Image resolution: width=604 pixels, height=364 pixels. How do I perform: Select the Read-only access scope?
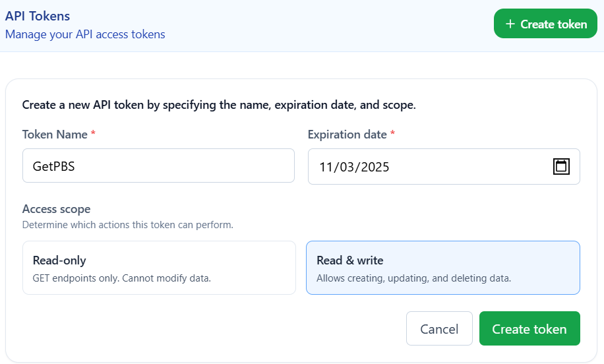coord(159,268)
